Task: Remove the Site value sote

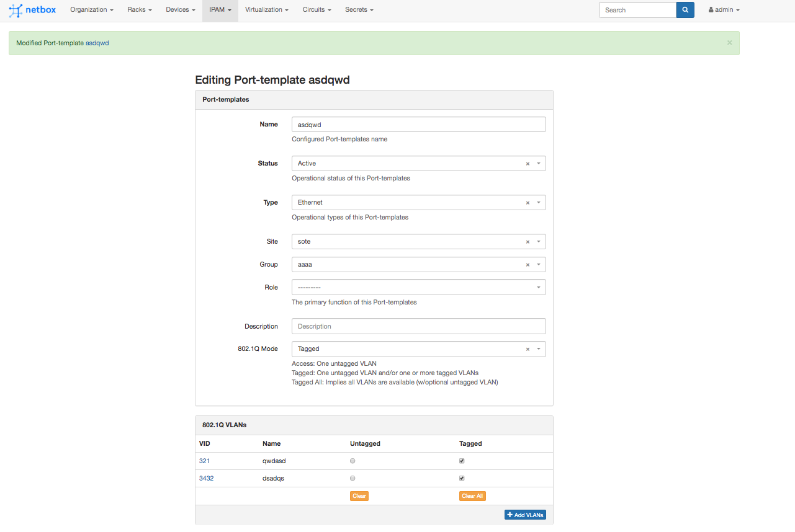Action: (x=528, y=242)
